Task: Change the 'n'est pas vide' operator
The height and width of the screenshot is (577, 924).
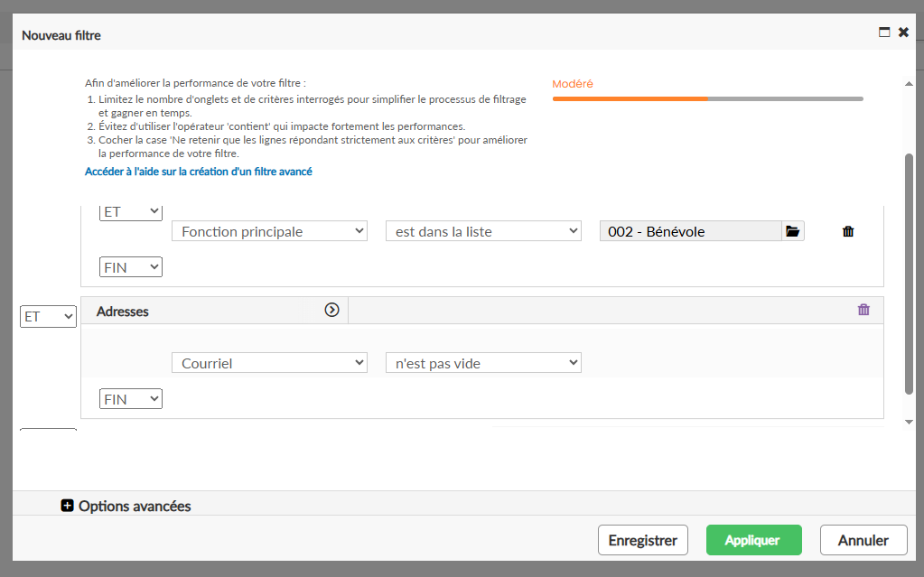Action: coord(483,362)
